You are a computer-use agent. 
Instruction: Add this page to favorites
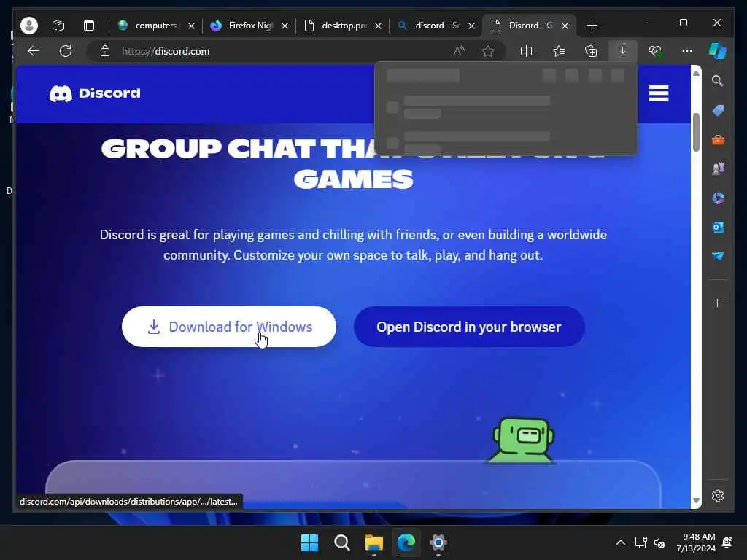pos(488,51)
